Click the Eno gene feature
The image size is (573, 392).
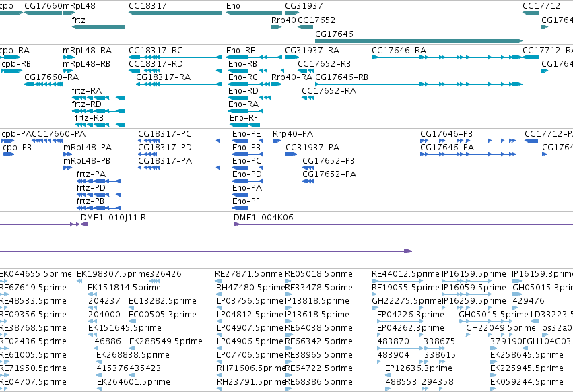coord(254,13)
